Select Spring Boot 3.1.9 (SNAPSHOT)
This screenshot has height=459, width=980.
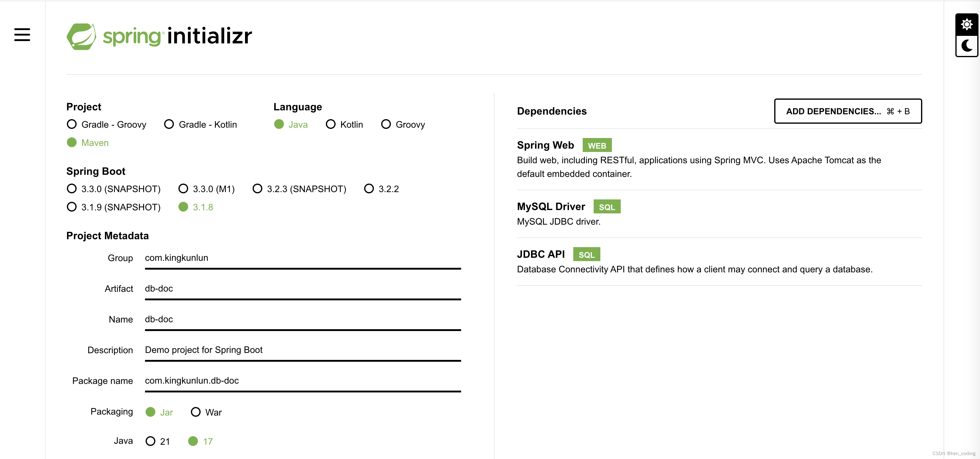click(x=114, y=207)
